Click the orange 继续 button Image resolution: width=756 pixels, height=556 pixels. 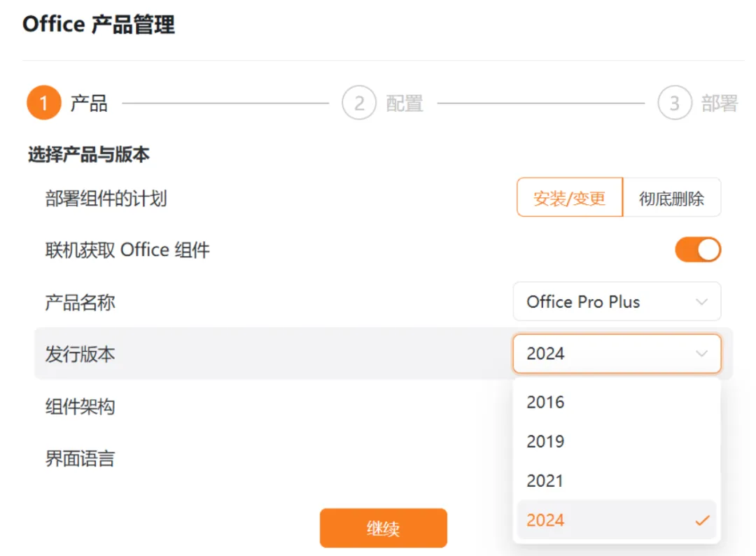(x=384, y=528)
